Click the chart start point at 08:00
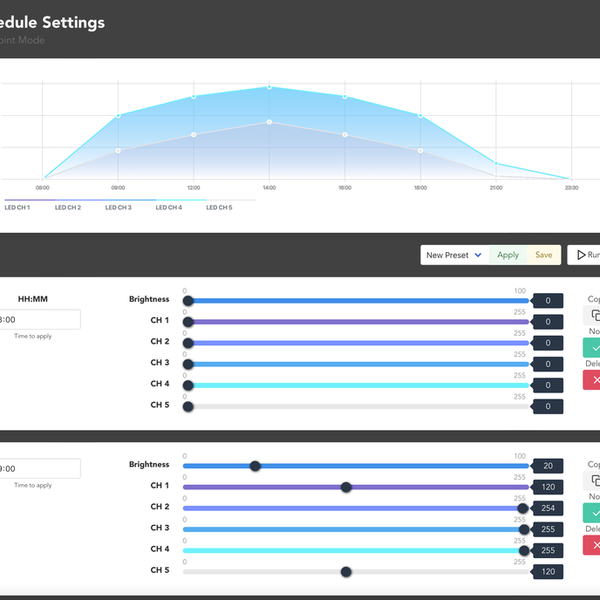This screenshot has width=600, height=600. 43,179
